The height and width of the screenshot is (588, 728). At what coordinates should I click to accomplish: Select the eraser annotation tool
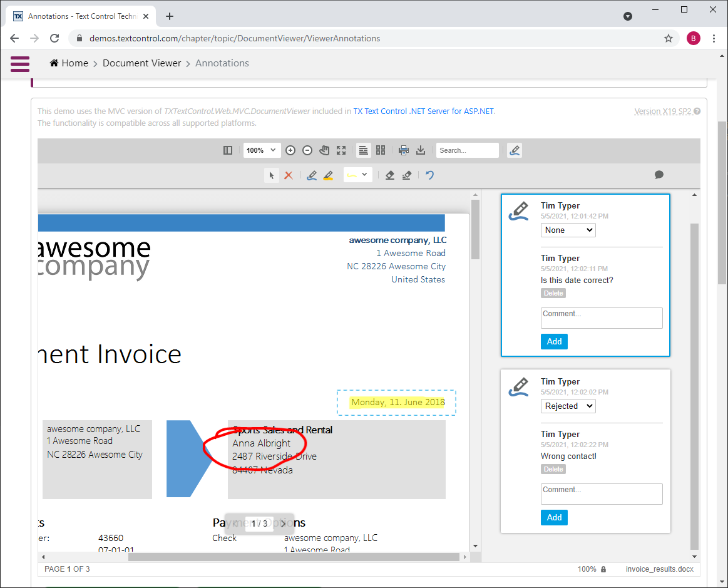pos(389,175)
